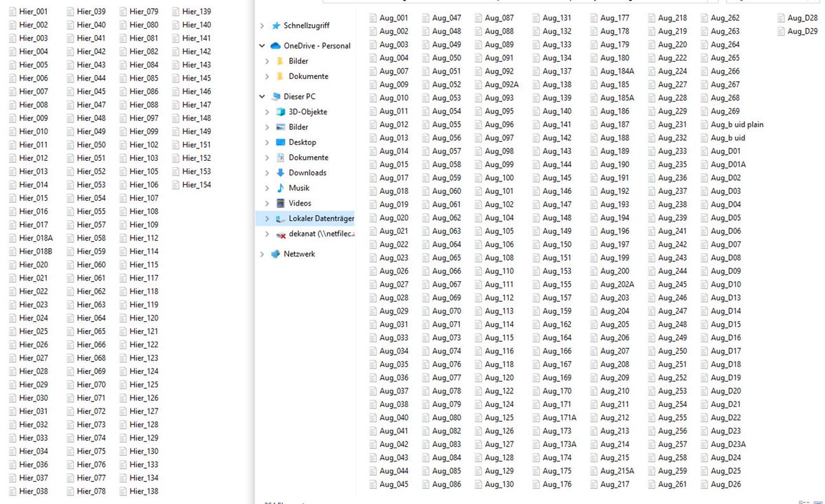
Task: Select the file Aug_185A
Action: 617,98
